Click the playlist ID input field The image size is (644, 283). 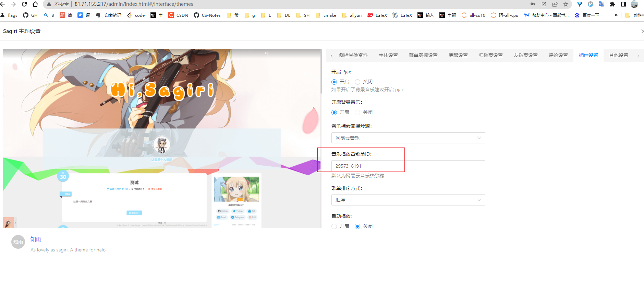point(408,166)
